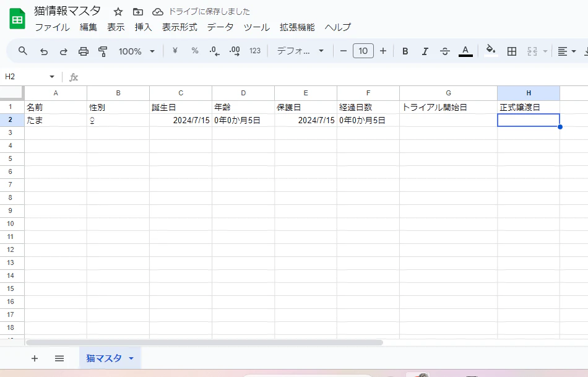The width and height of the screenshot is (588, 377).
Task: Click the formula bar input
Action: [334, 77]
